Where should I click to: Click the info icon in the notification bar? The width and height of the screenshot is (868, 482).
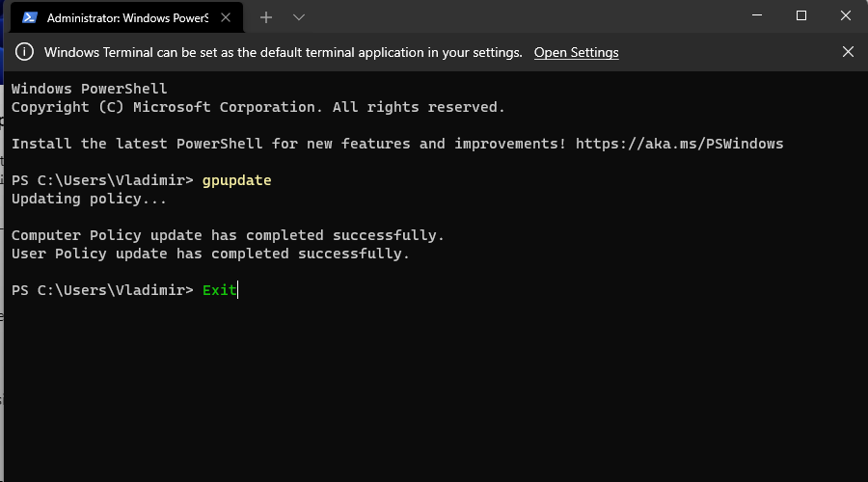(x=24, y=52)
